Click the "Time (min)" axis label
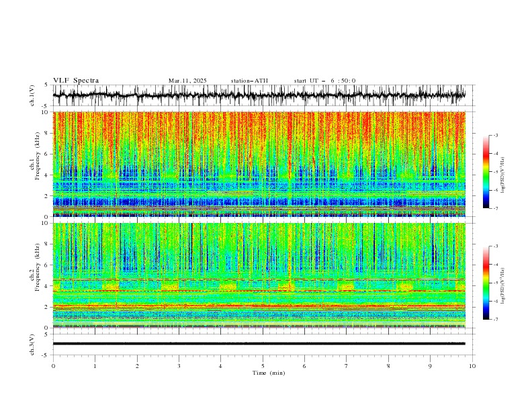 tap(269, 373)
